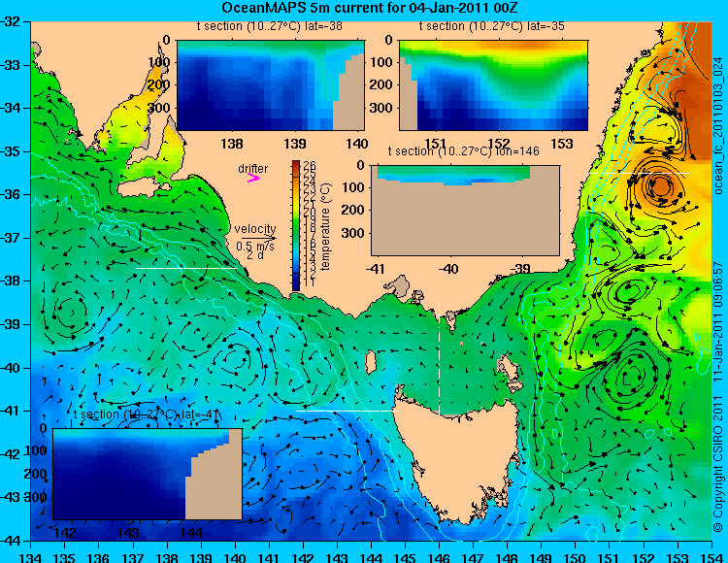728x563 pixels.
Task: Click Kangaroo Island on the map
Action: pyautogui.click(x=144, y=187)
